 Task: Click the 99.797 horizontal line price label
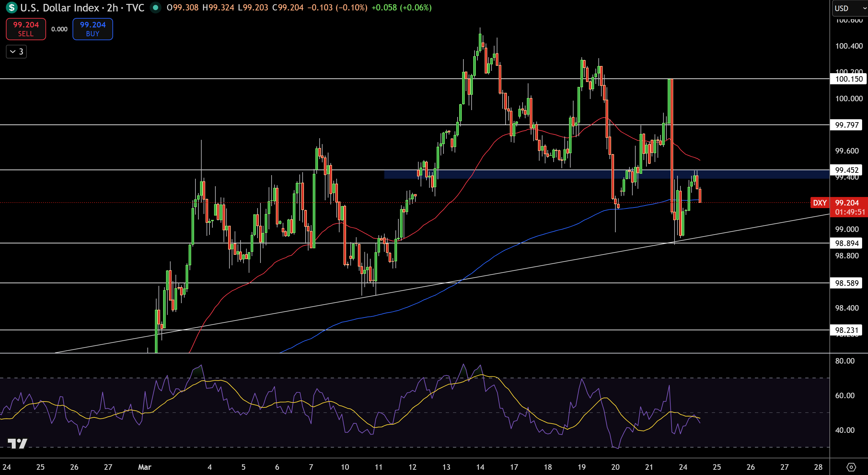click(846, 125)
